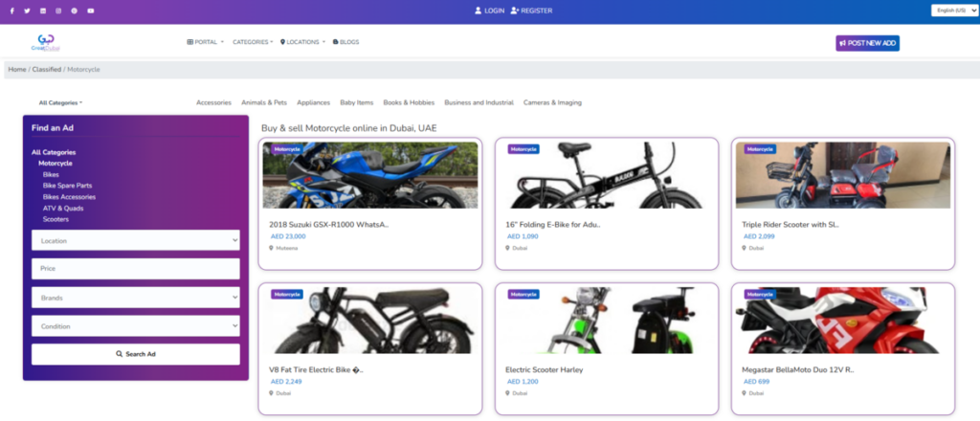Open the Megastar BellaMoto Duo listing title

click(798, 369)
